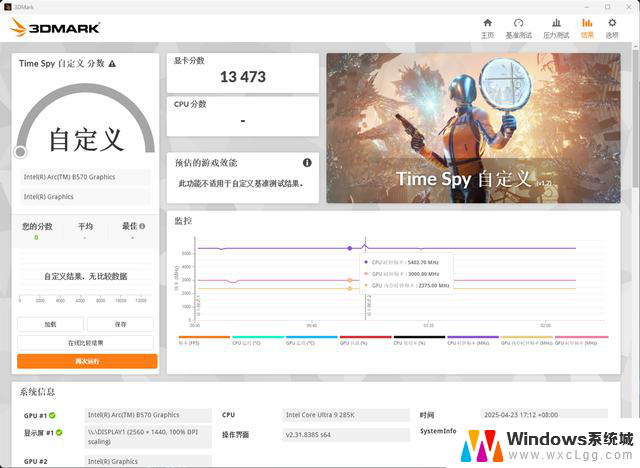Click Intel(R) Arc(TM) B570 Graphics under gauge
This screenshot has height=468, width=640.
tap(85, 177)
